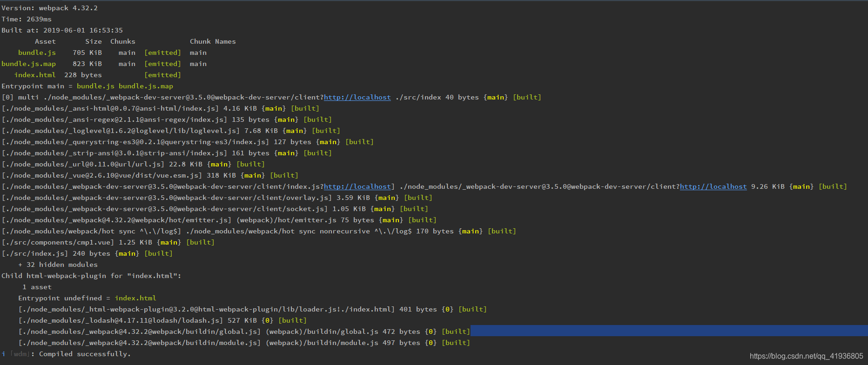Click the '1 asset' line
868x365 pixels.
(37, 287)
